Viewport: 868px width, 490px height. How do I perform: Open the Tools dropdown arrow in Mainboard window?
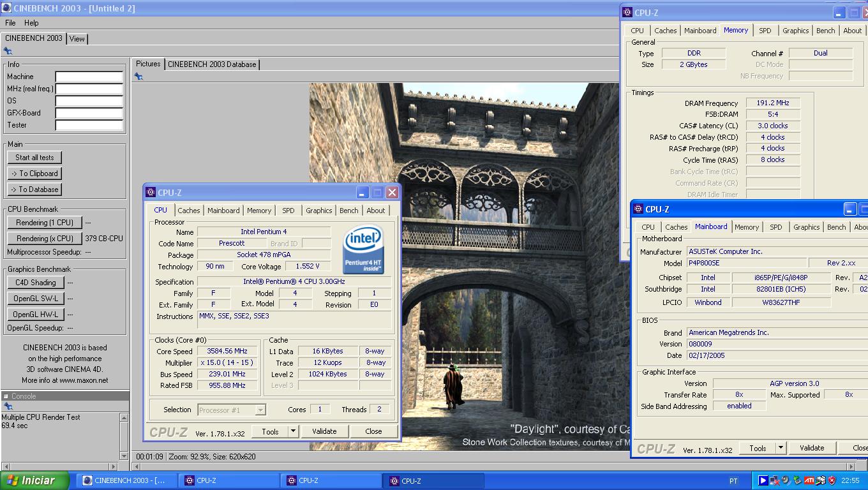coord(781,448)
